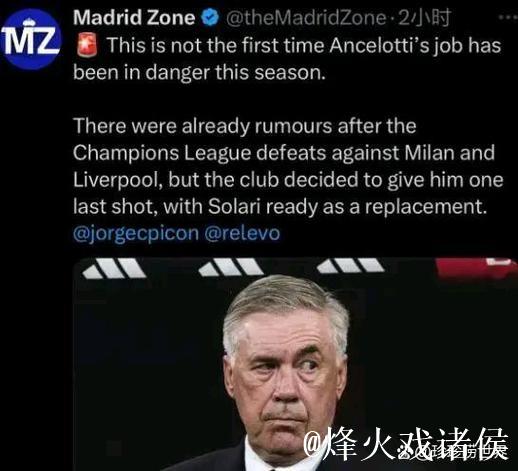Click the @烽火戏诸侯 watermark text

pos(406,444)
